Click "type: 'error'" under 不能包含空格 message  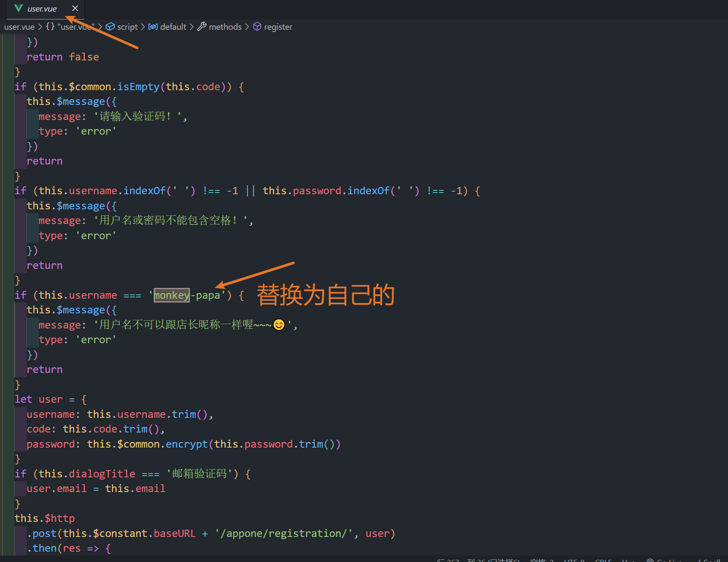(78, 236)
